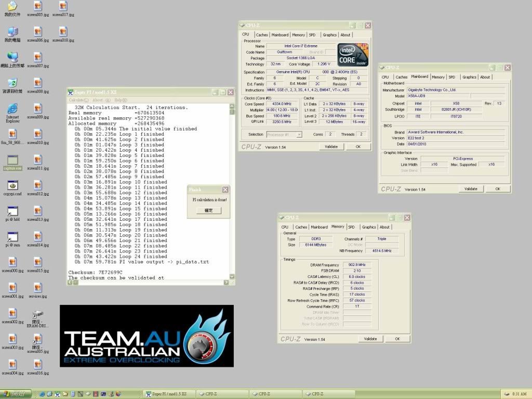The image size is (532, 399).
Task: Select the screen003.jpg file icon
Action: tap(12, 342)
